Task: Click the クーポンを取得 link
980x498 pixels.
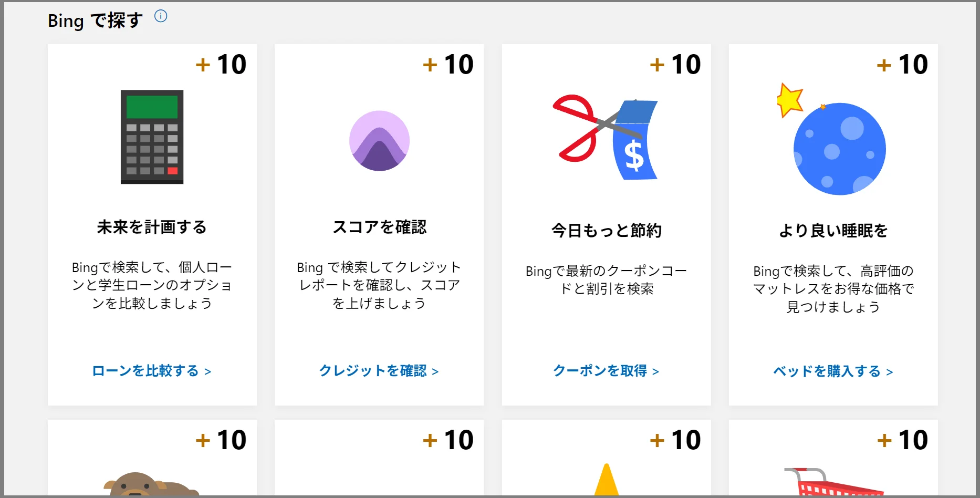Action: [x=606, y=371]
